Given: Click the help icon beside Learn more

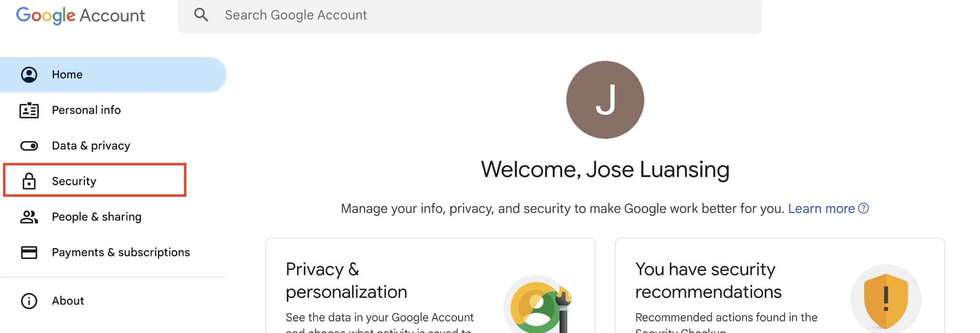Looking at the screenshot, I should click(x=863, y=208).
